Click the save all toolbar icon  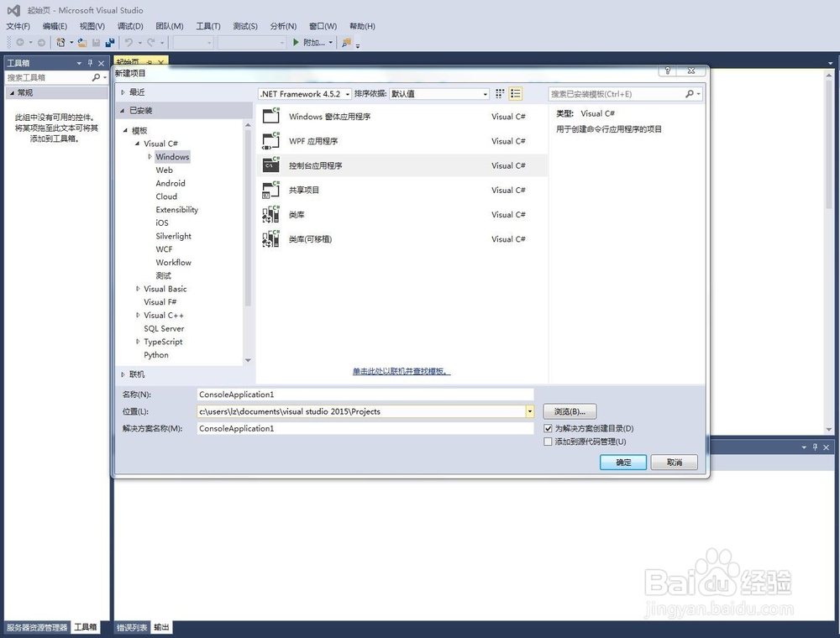(110, 42)
